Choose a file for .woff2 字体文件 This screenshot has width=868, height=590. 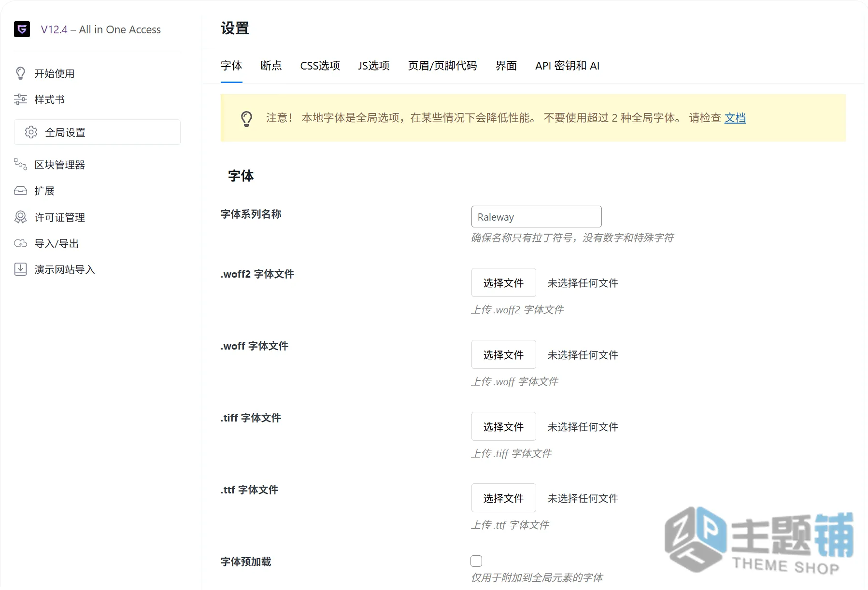click(503, 282)
